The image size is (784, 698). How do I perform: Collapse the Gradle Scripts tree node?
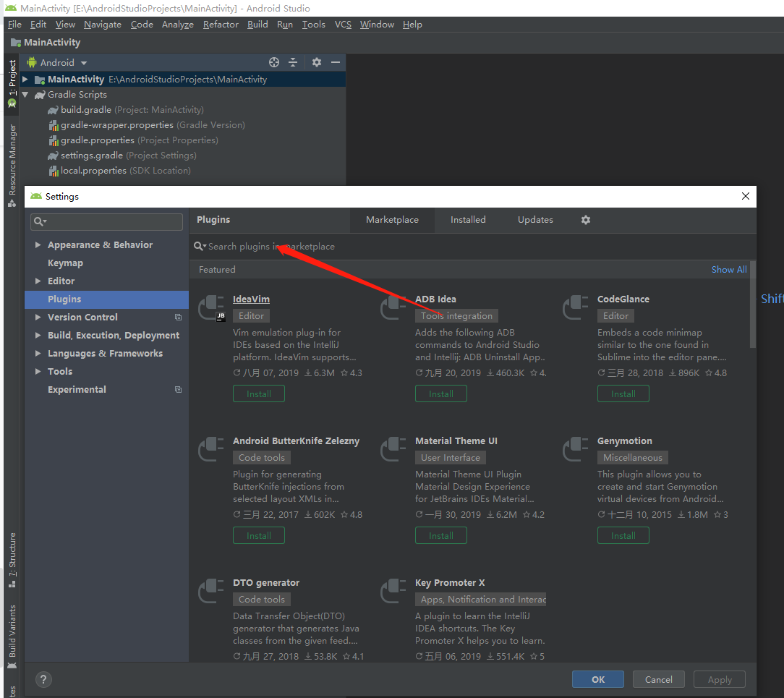(26, 95)
